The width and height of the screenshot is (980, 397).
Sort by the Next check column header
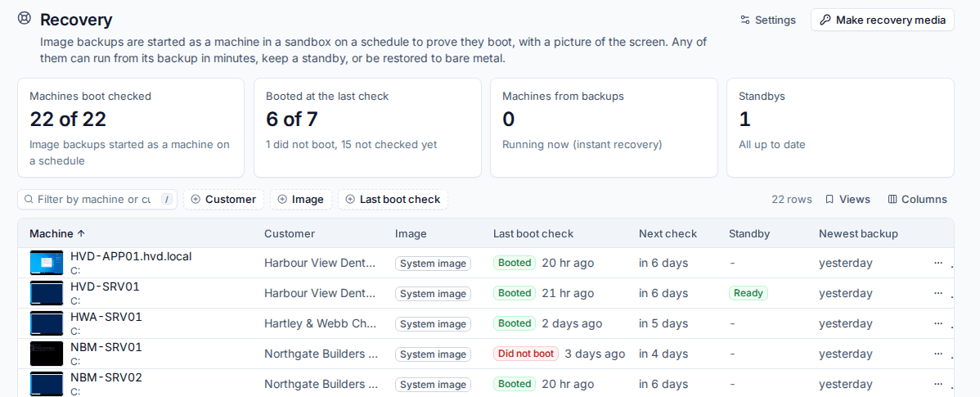[x=668, y=234]
